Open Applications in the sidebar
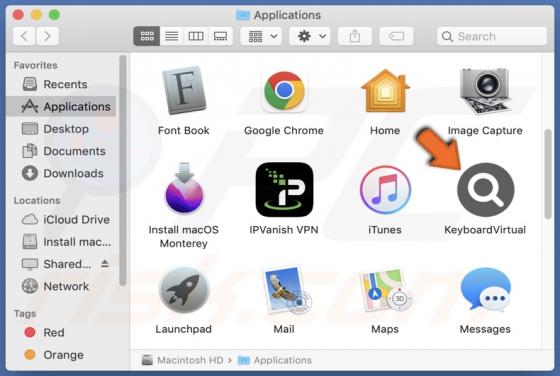 61,106
